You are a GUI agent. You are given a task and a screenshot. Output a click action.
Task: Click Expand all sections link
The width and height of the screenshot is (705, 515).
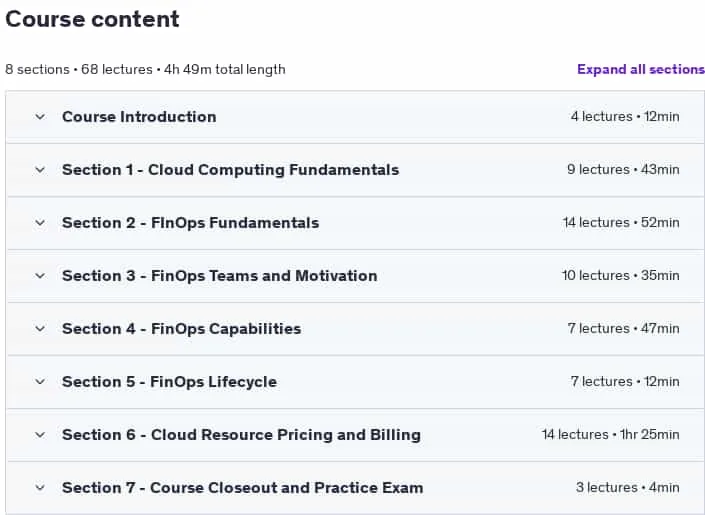[641, 69]
